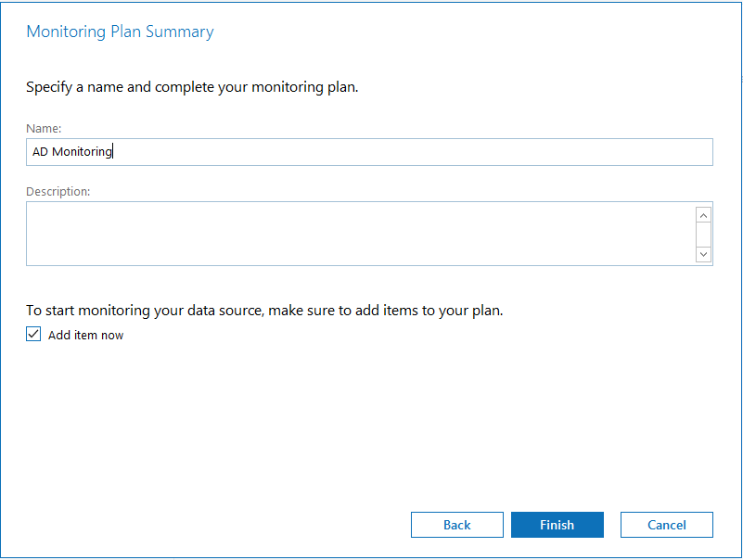Go Back to the previous step
The height and width of the screenshot is (560, 743).
[457, 525]
